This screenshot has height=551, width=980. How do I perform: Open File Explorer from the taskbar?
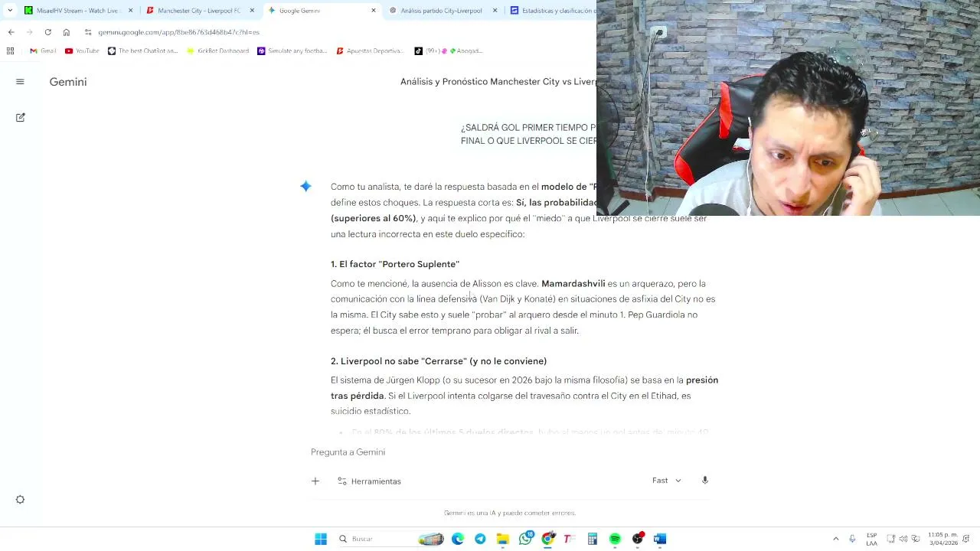(503, 540)
